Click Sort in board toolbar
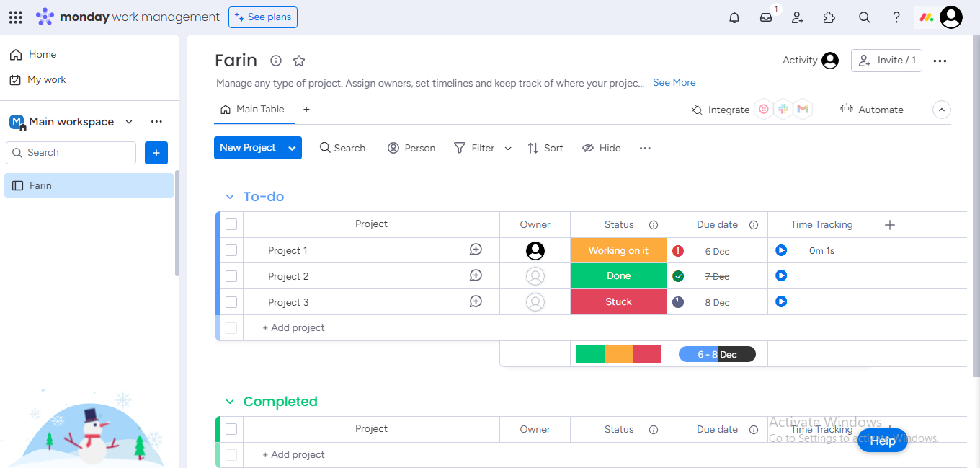The height and width of the screenshot is (468, 980). (x=545, y=148)
